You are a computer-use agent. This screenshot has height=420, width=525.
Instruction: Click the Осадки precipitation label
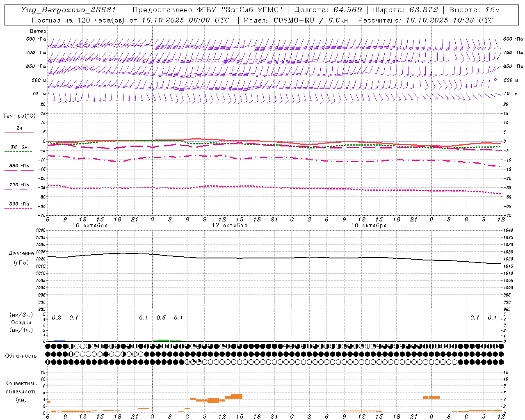(21, 322)
